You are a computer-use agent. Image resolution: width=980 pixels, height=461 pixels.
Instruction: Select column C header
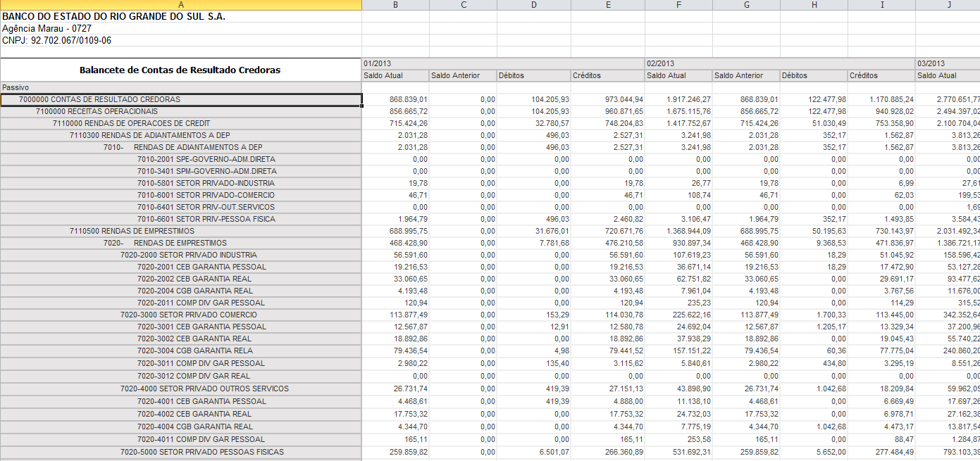pyautogui.click(x=462, y=5)
